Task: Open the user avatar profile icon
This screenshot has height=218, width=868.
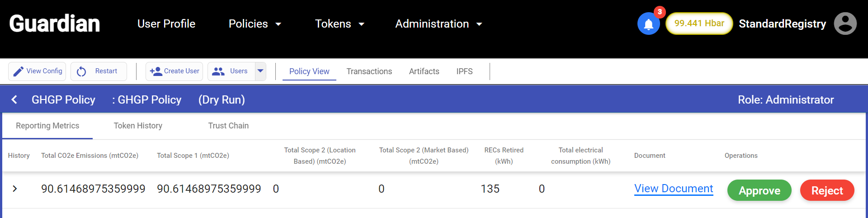Action: coord(845,24)
